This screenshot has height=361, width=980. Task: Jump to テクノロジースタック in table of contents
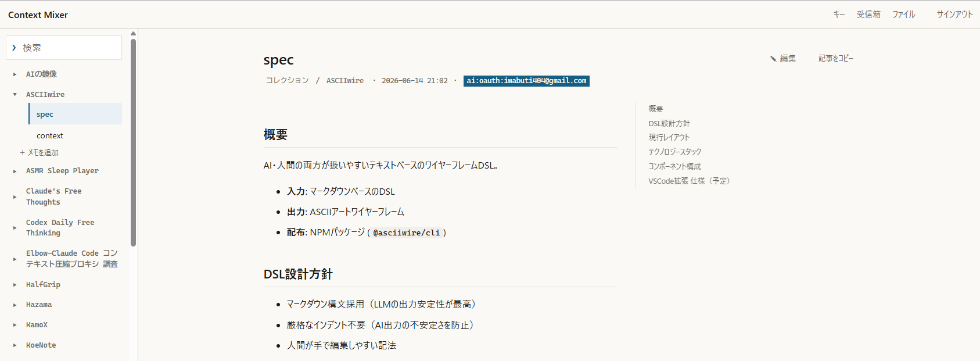pos(675,152)
